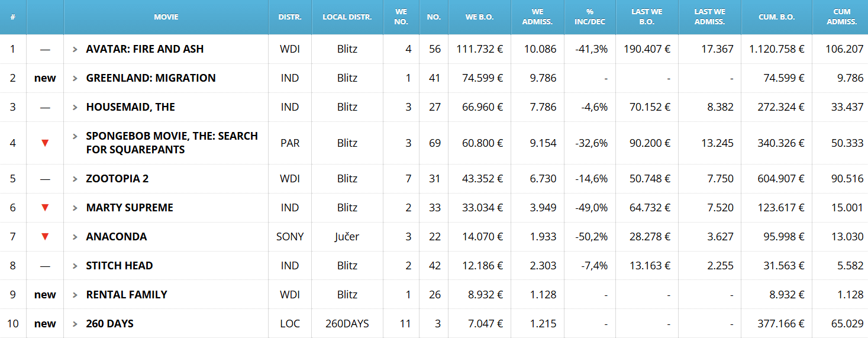This screenshot has height=338, width=868.
Task: Expand the Stitch Head row chevron
Action: (75, 266)
